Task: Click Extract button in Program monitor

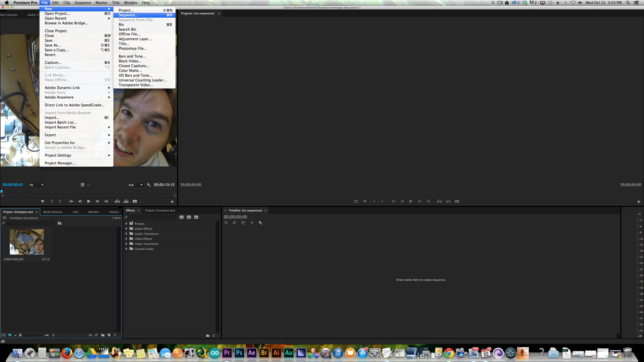Action: coord(448,201)
